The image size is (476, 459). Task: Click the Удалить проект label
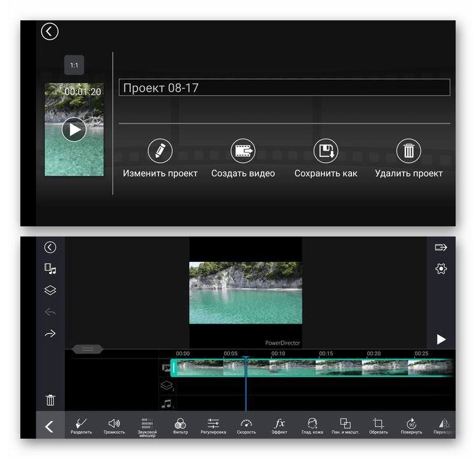click(409, 174)
